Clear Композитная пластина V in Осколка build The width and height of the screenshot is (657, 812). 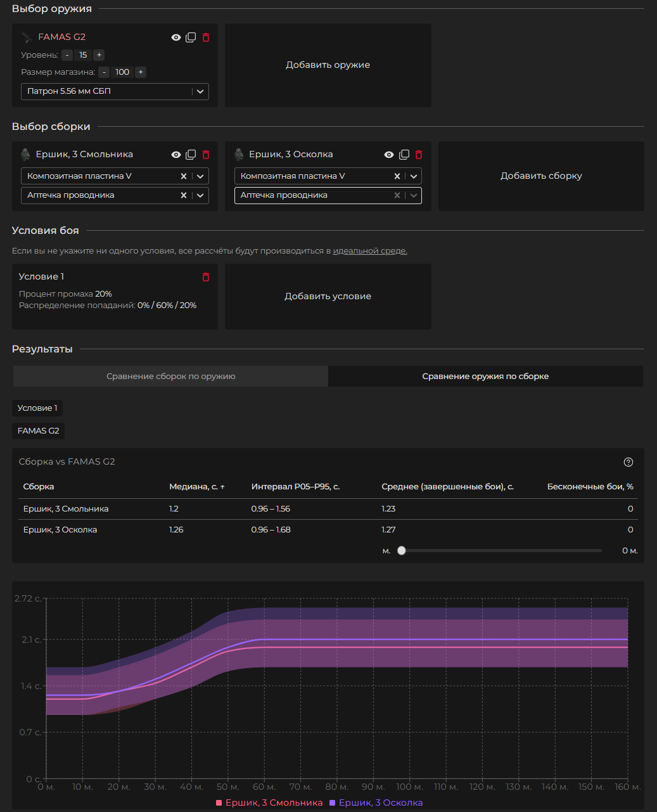pyautogui.click(x=397, y=176)
